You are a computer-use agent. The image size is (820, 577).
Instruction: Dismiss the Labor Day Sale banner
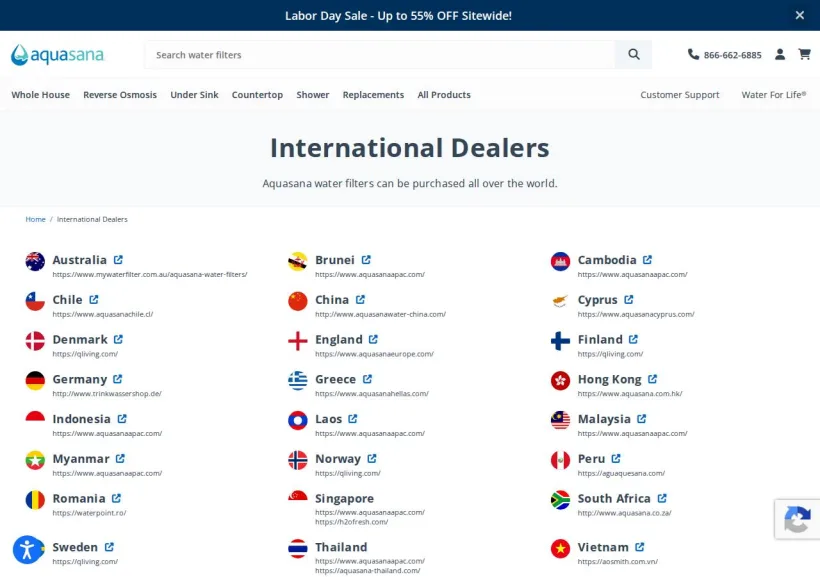799,15
